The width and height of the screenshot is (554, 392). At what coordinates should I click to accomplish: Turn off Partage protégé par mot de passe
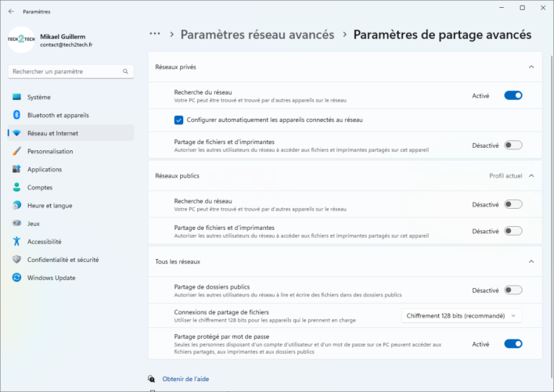pos(513,343)
